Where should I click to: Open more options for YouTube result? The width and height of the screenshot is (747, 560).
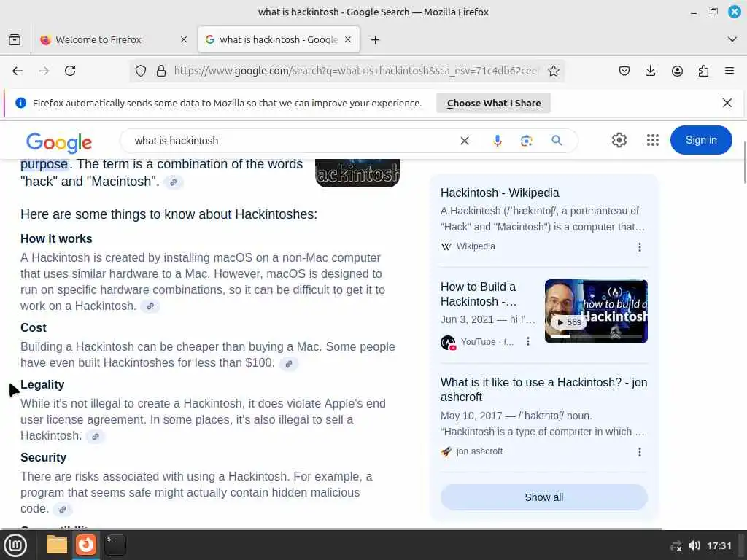[x=528, y=341]
